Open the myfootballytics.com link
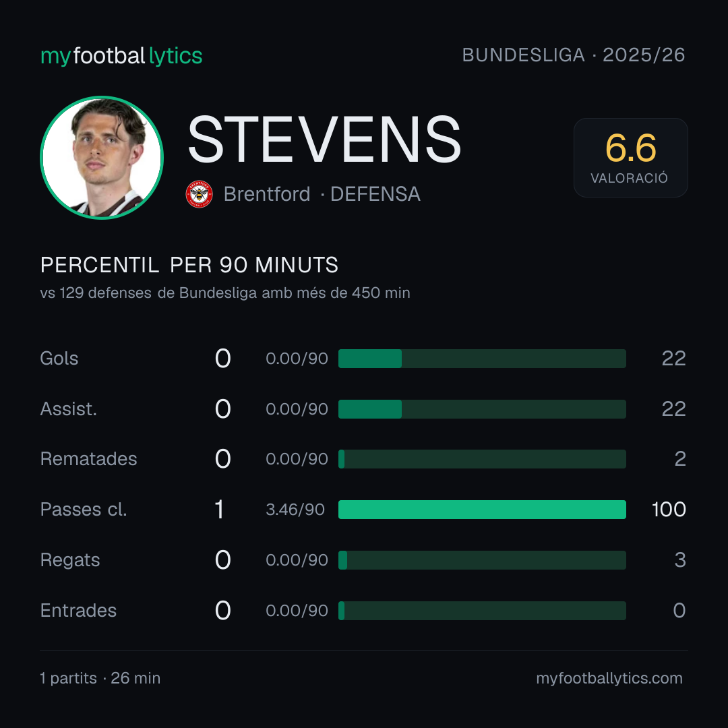This screenshot has height=728, width=728. (x=609, y=678)
